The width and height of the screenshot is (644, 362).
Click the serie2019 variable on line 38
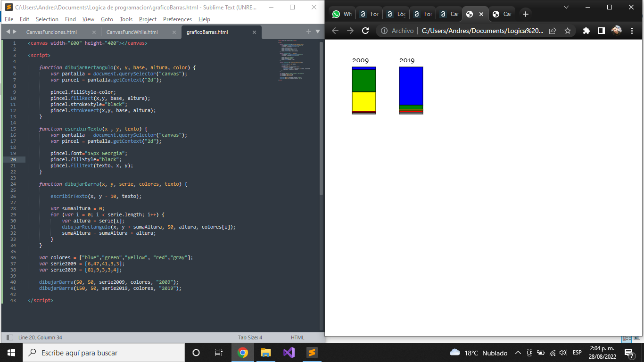click(x=64, y=270)
